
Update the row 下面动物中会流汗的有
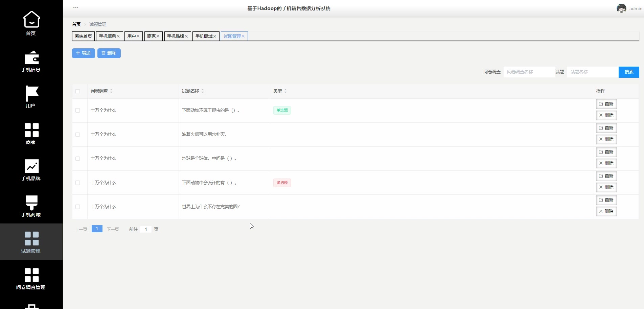pos(606,176)
